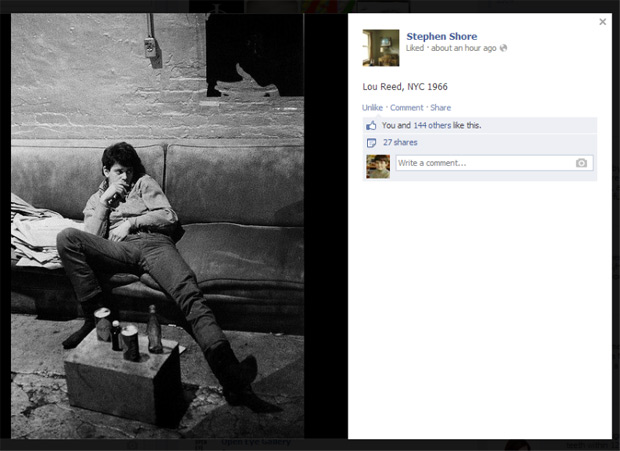The width and height of the screenshot is (620, 451).
Task: Open Stephen Shore's profile name link
Action: pyautogui.click(x=442, y=36)
